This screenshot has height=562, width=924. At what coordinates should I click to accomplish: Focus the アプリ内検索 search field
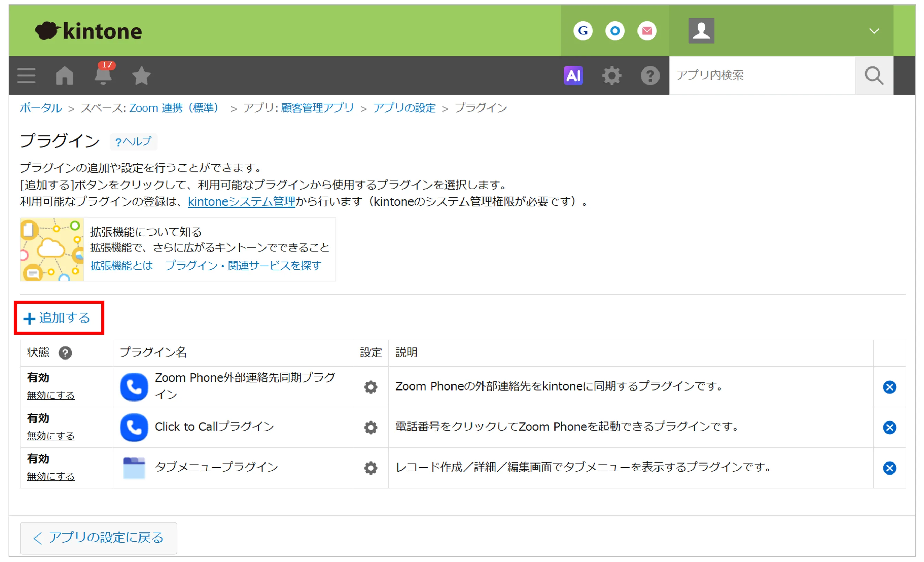762,75
